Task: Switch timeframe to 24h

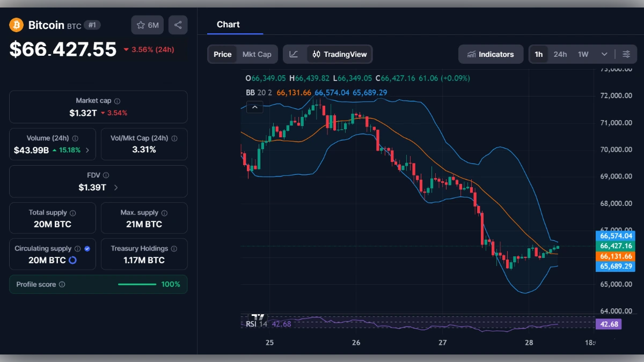Action: pyautogui.click(x=560, y=54)
